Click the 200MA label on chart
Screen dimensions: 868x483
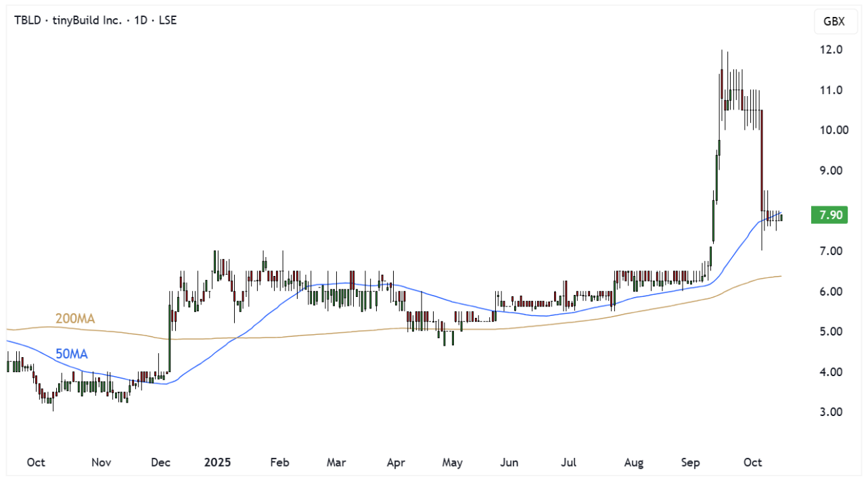[74, 318]
